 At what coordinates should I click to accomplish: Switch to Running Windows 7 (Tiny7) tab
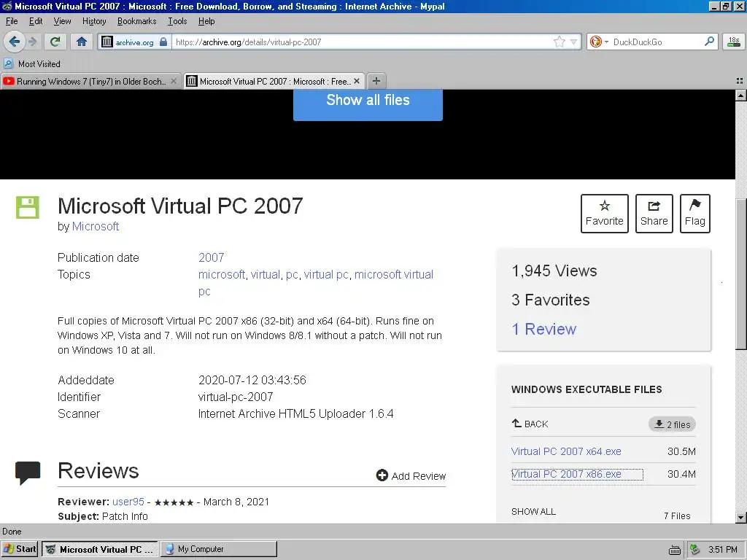(x=90, y=81)
